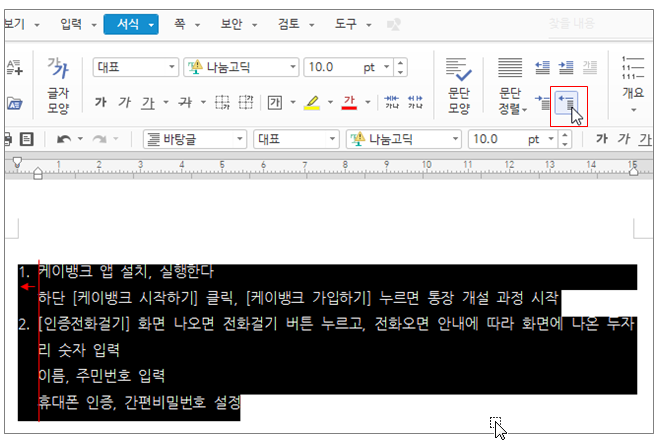Expand strikethrough style dropdown arrow

coord(203,102)
